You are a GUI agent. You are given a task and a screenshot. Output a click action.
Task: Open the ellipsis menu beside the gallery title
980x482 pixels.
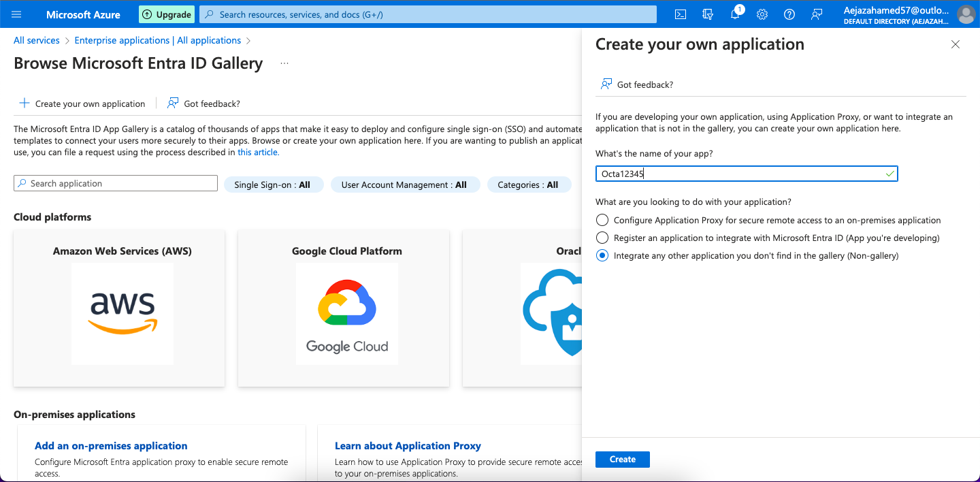tap(284, 63)
